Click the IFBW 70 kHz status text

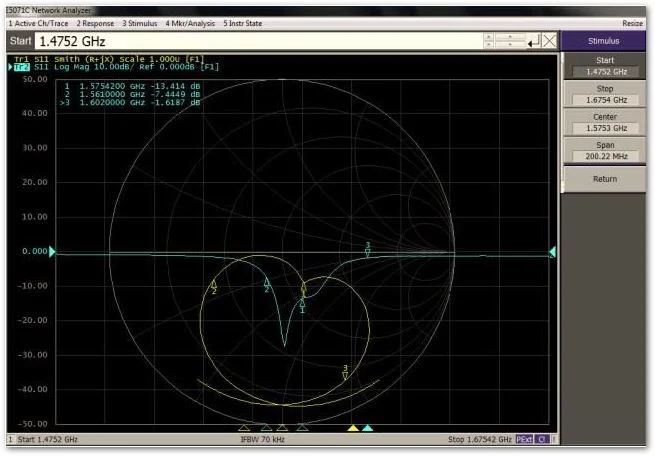[x=262, y=439]
